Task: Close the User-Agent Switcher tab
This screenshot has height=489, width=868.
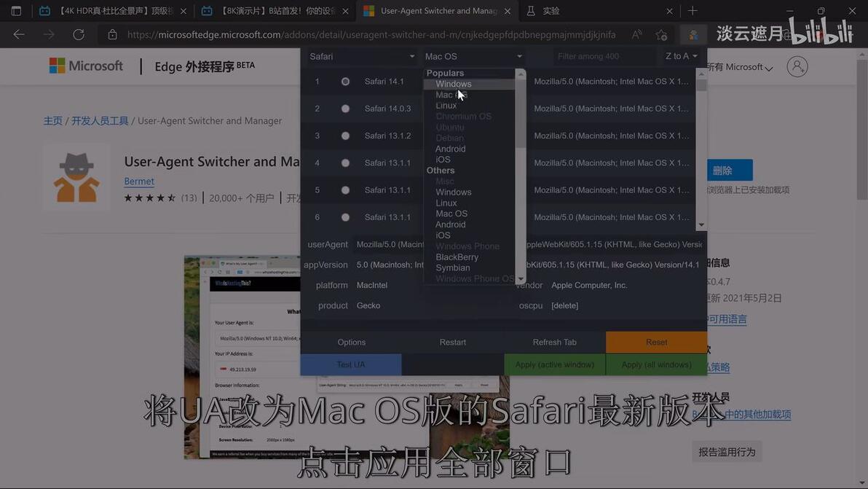Action: tap(508, 11)
